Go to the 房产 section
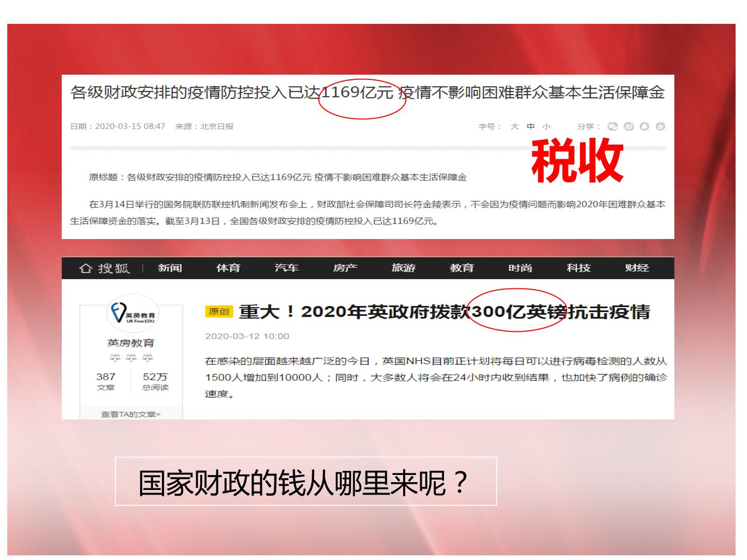Image resolution: width=747 pixels, height=560 pixels. (345, 268)
